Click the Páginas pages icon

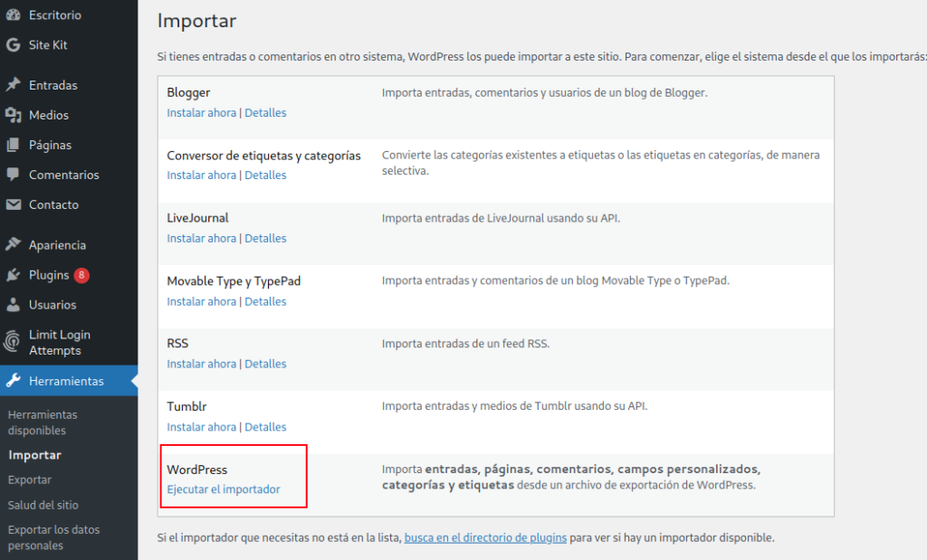pyautogui.click(x=13, y=145)
